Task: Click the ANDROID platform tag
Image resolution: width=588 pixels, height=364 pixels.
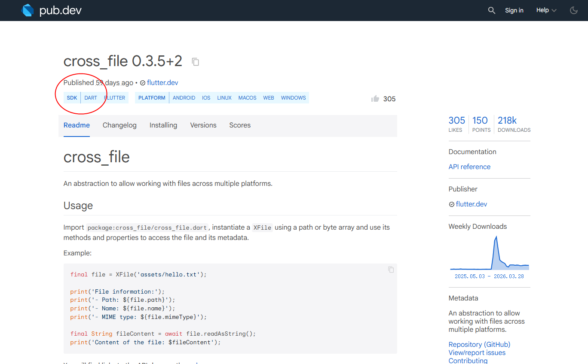Action: (184, 98)
